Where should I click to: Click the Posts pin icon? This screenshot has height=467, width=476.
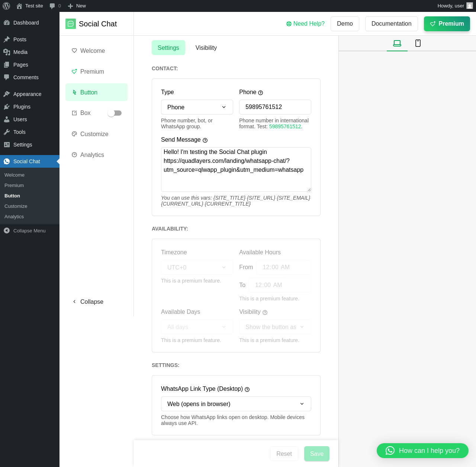point(7,39)
